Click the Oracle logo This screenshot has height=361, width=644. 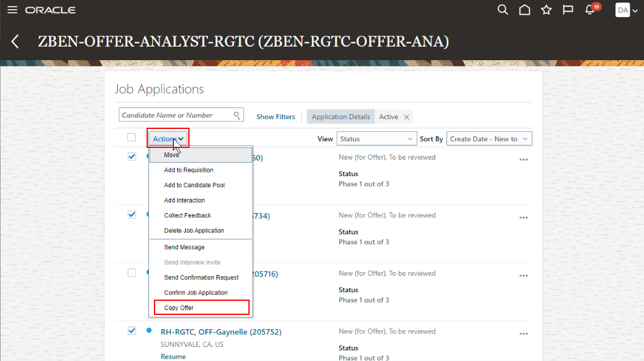50,10
